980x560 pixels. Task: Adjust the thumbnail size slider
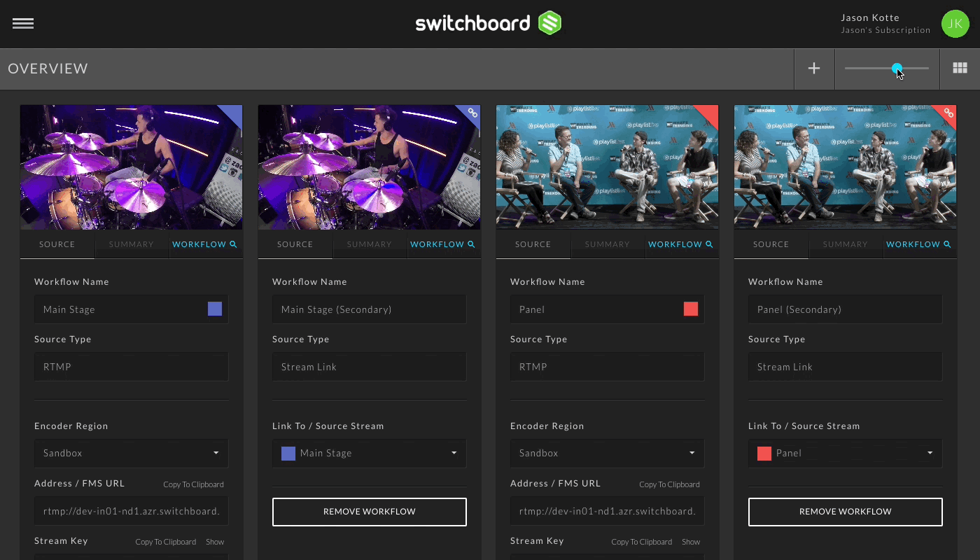887,68
